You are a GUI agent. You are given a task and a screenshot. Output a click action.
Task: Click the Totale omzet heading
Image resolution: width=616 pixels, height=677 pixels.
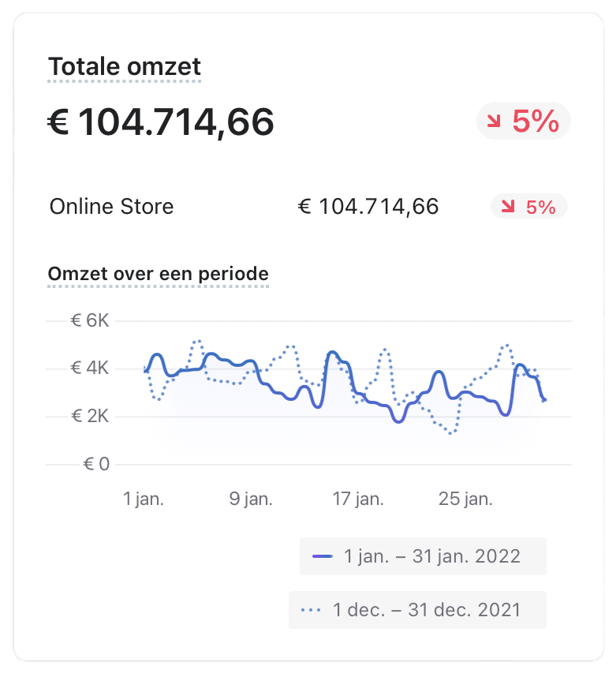coord(125,66)
